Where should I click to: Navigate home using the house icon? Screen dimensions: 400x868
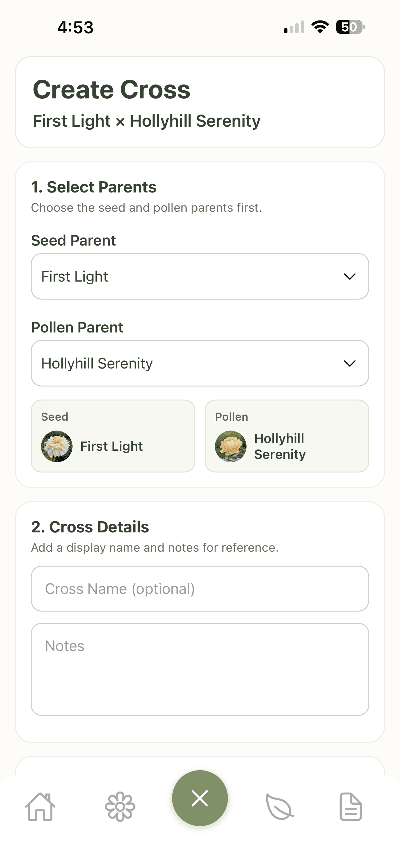39,807
